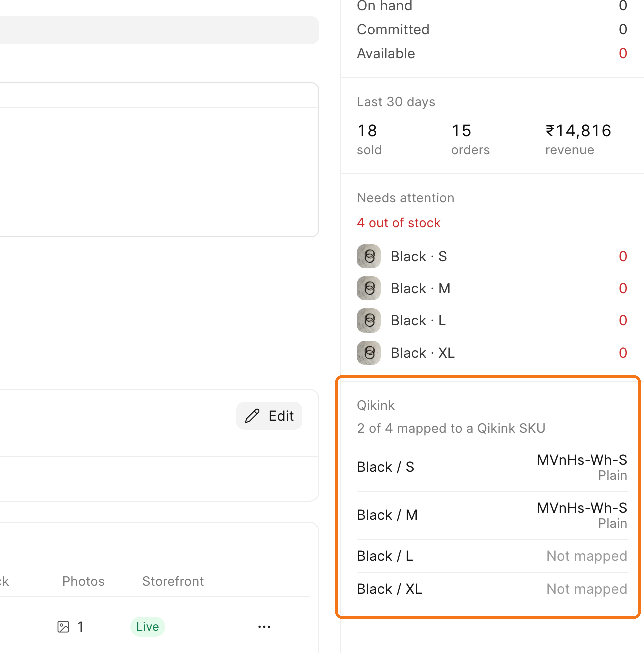Open the Black · S variant thumbnail
This screenshot has width=644, height=653.
pos(369,256)
